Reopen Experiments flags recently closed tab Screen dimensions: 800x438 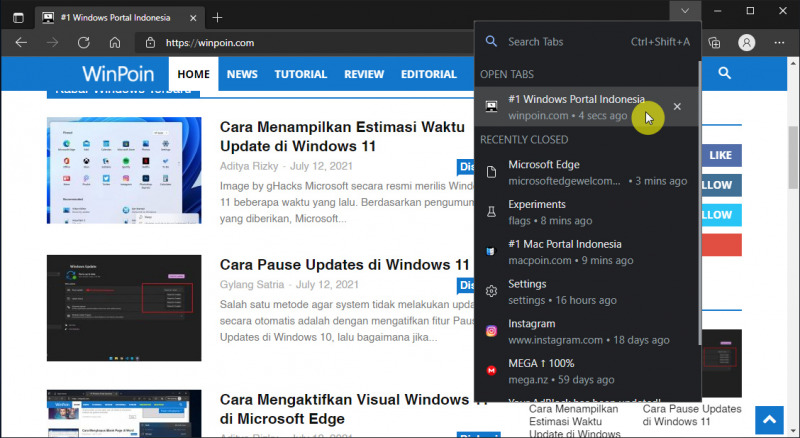pyautogui.click(x=586, y=212)
